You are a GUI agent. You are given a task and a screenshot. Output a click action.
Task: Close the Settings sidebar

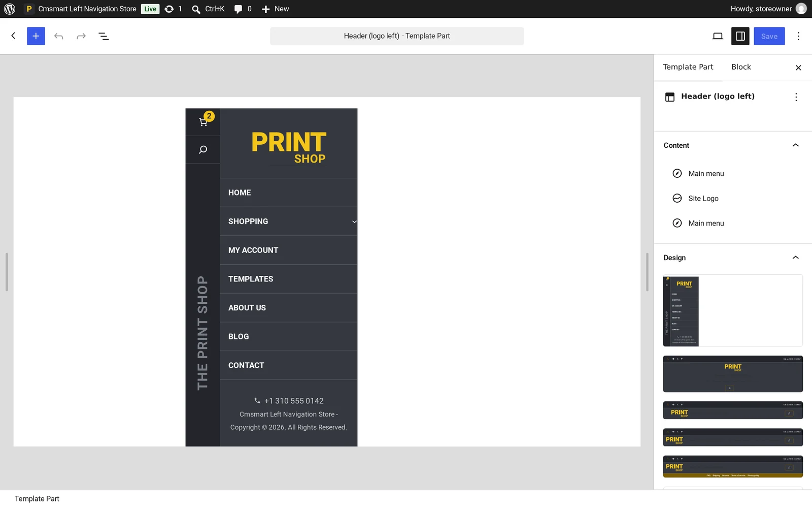pyautogui.click(x=798, y=68)
